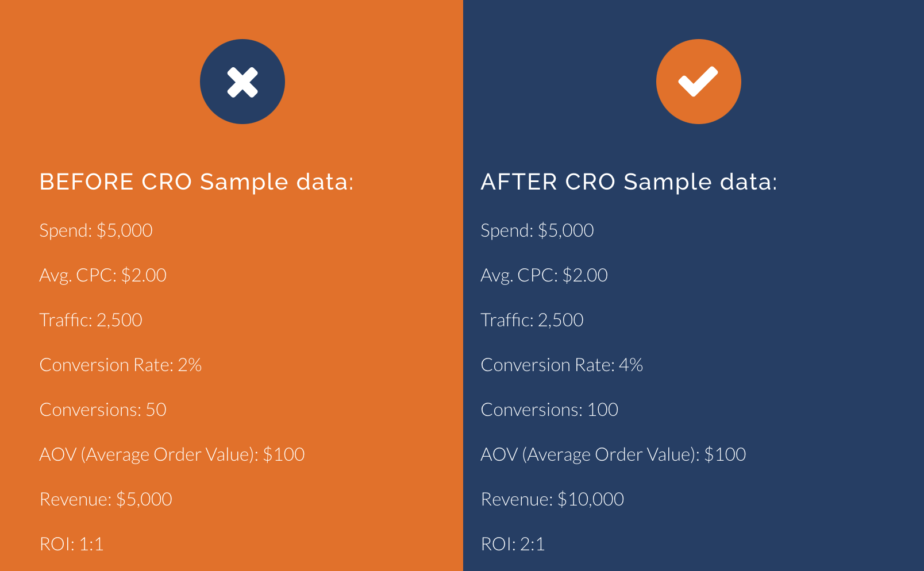Select the Avg. CPC line in BEFORE panel
This screenshot has height=571, width=924.
point(103,275)
